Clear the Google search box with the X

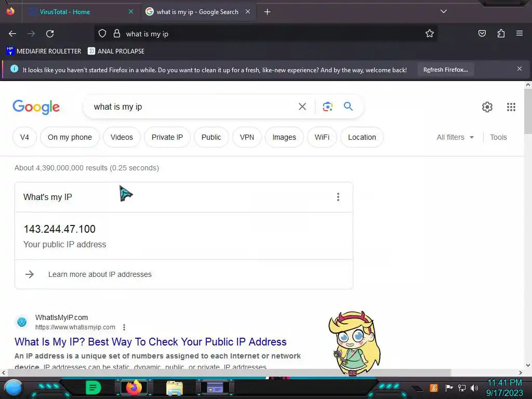[x=302, y=107]
